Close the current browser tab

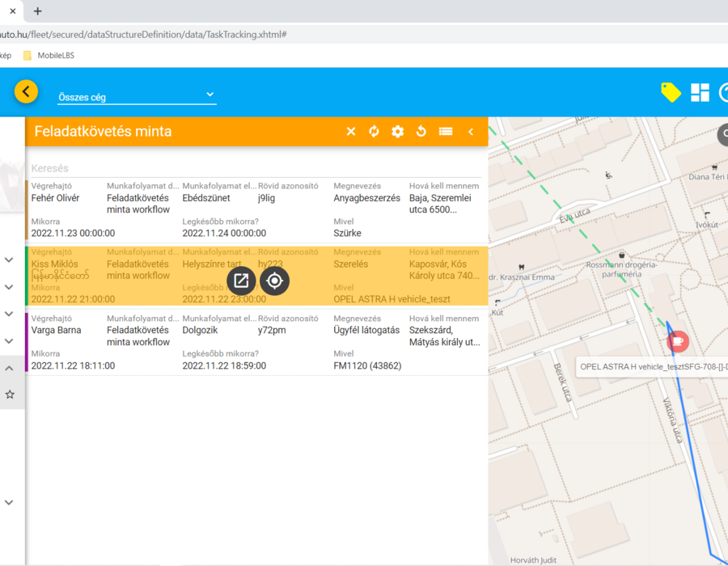tap(12, 11)
